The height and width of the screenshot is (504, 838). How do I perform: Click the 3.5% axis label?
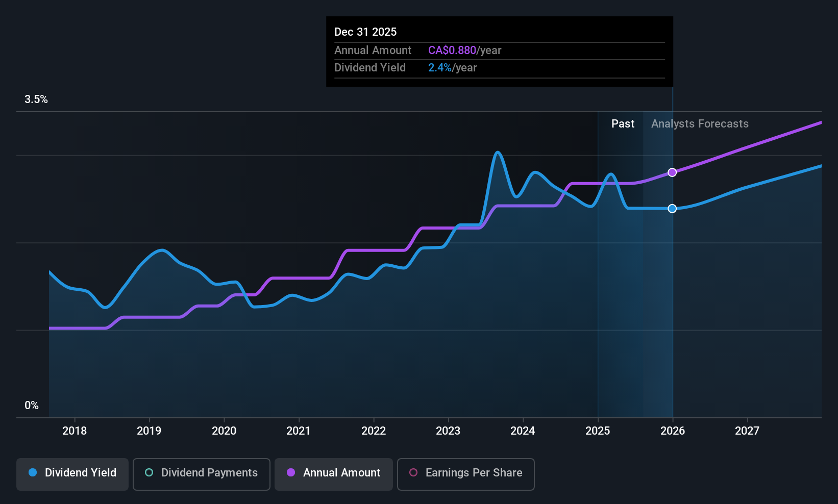(36, 99)
